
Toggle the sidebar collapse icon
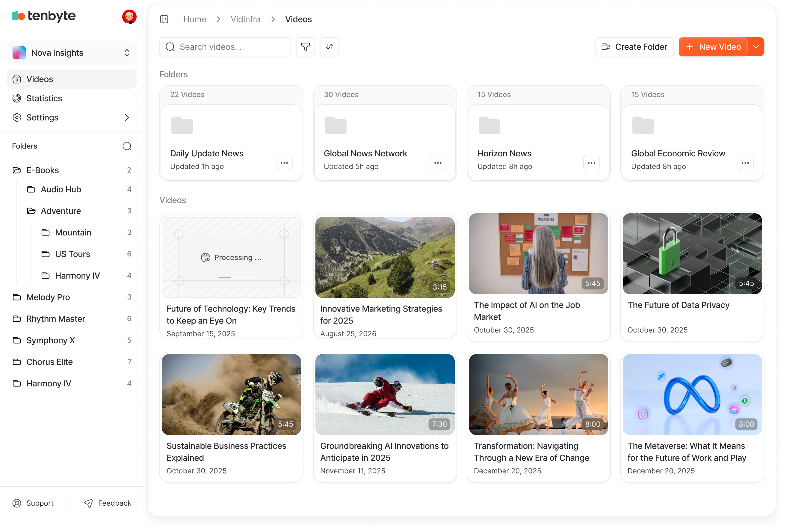(x=164, y=19)
